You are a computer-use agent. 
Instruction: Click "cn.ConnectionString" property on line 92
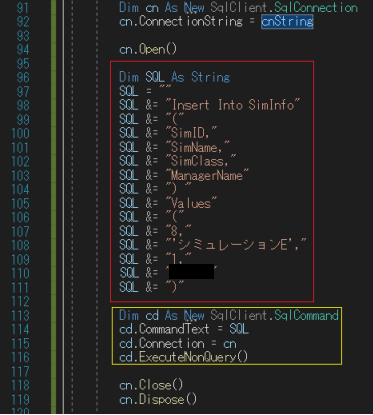181,22
